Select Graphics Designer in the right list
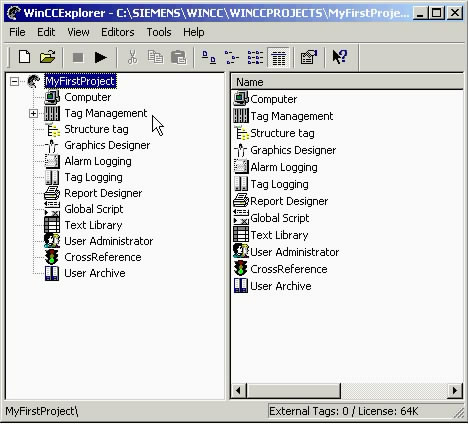Image resolution: width=468 pixels, height=424 pixels. pos(293,150)
